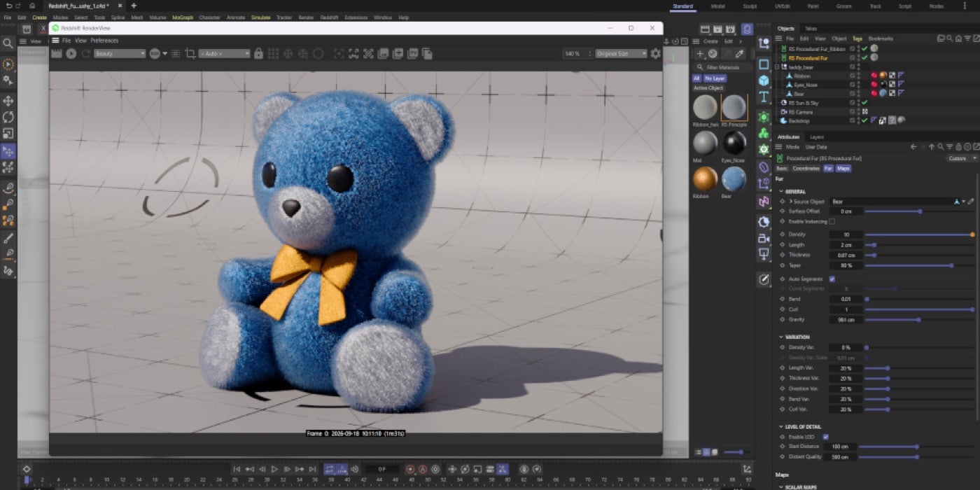Go to end of animation
This screenshot has width=980, height=490.
pyautogui.click(x=312, y=469)
